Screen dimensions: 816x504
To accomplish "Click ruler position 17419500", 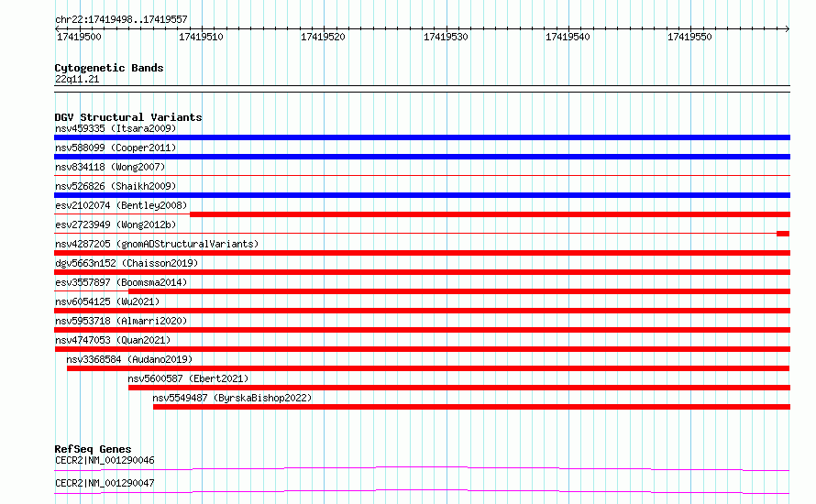I will coord(79,37).
